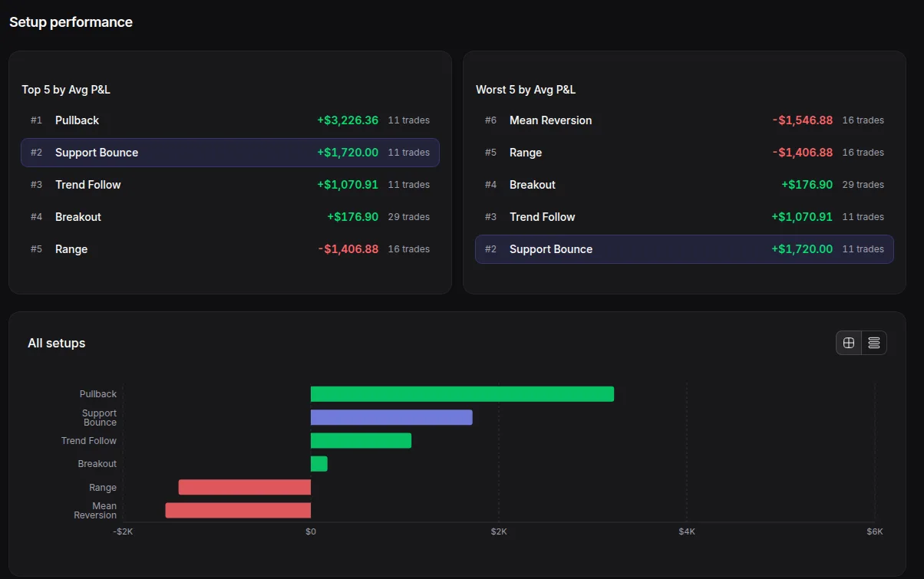Click the $4K axis tick label
This screenshot has width=924, height=579.
[687, 531]
